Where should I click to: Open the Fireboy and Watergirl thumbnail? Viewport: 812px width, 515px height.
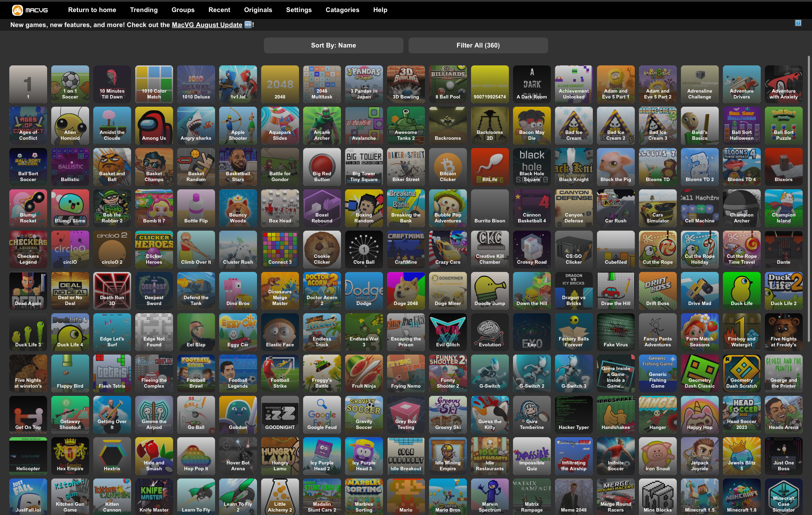coord(742,332)
